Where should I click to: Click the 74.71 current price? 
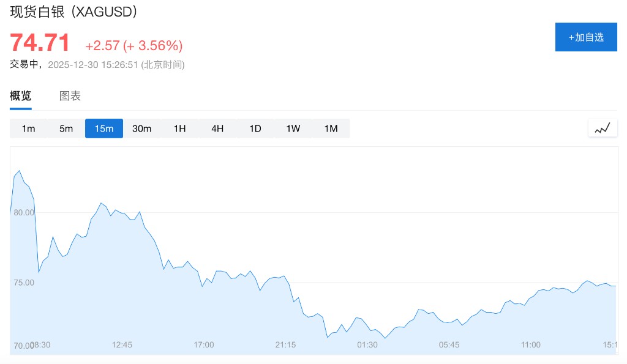40,43
